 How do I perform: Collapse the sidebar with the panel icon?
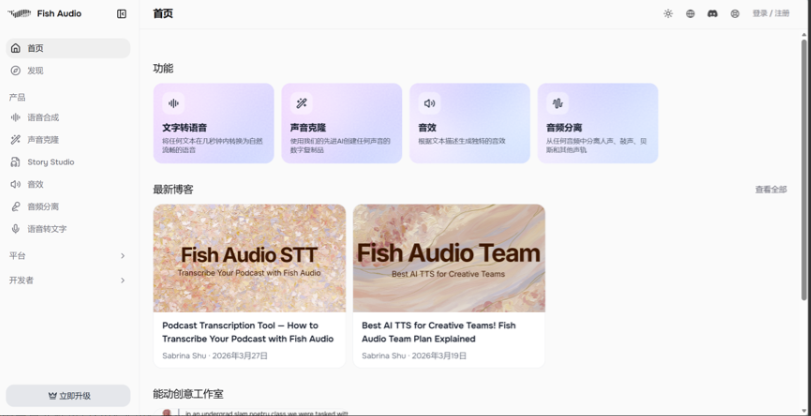click(122, 14)
